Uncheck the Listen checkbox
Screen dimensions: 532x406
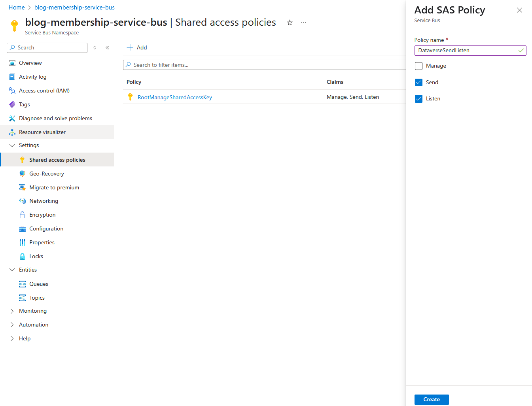coord(418,99)
